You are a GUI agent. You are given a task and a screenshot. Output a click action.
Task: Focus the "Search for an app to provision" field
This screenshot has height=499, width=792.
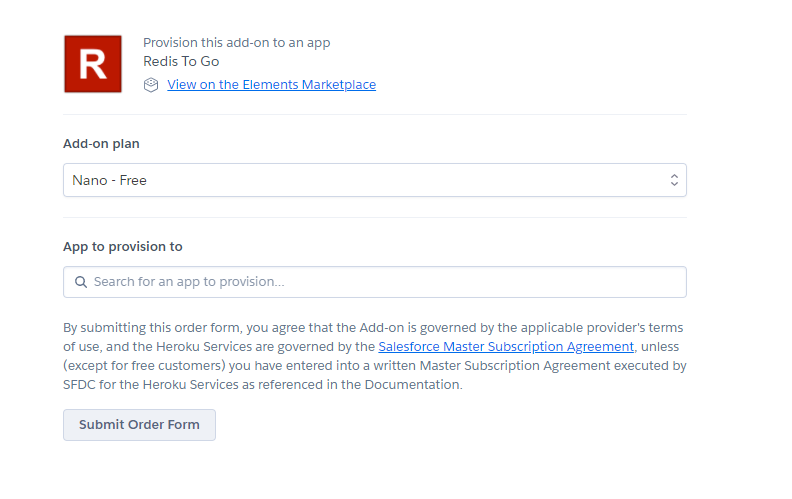[x=385, y=282]
